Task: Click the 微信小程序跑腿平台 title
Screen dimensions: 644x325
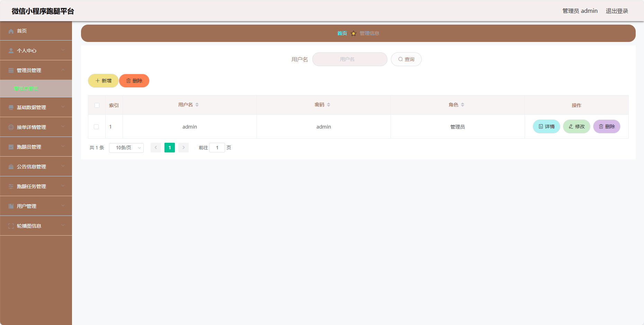Action: [43, 11]
